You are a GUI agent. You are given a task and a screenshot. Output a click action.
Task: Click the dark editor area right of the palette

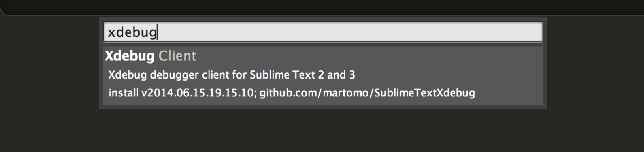coord(595,83)
